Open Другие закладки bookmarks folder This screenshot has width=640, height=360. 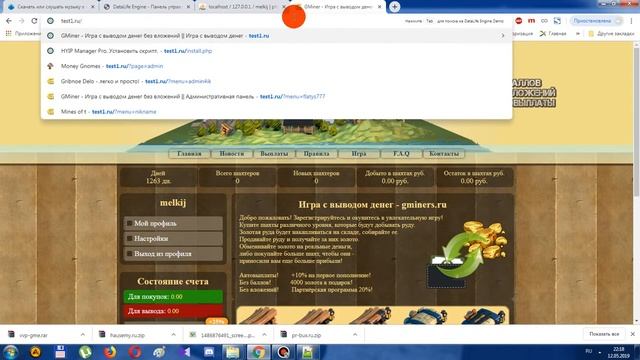click(x=611, y=33)
